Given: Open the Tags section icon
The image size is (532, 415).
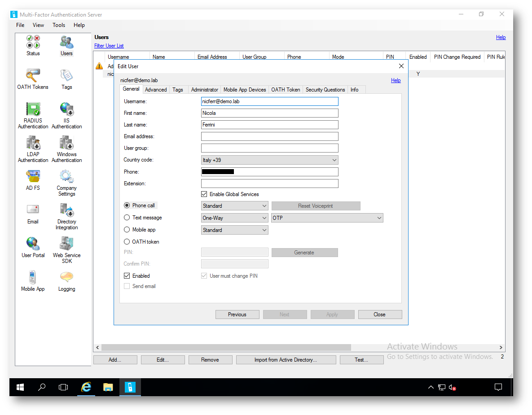Looking at the screenshot, I should pos(66,79).
